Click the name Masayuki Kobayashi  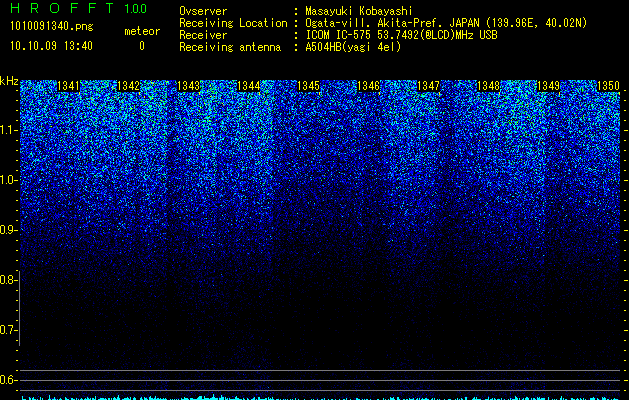359,11
